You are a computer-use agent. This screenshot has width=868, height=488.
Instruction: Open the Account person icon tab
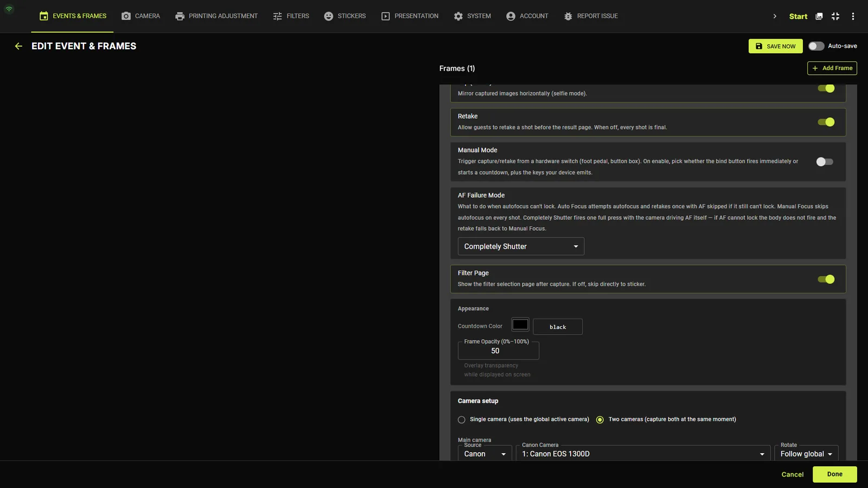tap(510, 16)
